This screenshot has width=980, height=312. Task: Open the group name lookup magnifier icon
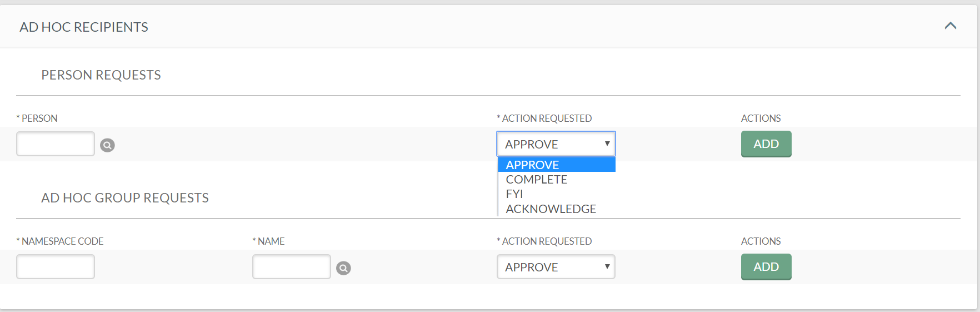click(343, 268)
